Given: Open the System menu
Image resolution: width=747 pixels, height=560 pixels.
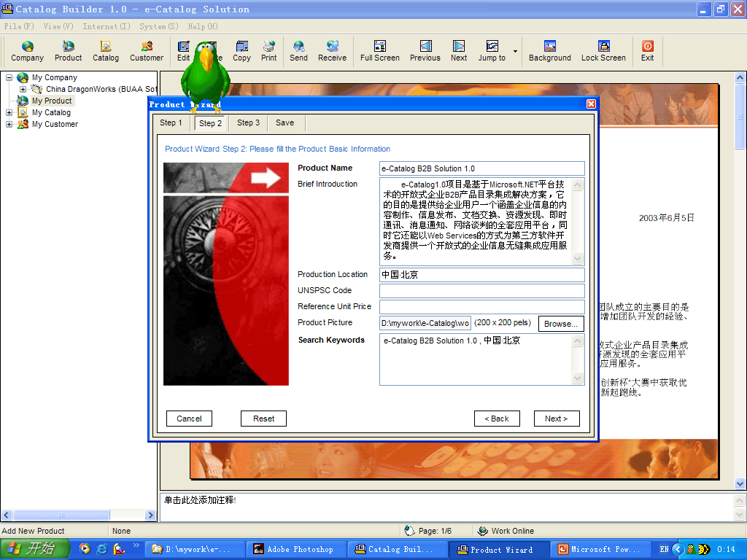Looking at the screenshot, I should pos(158,26).
